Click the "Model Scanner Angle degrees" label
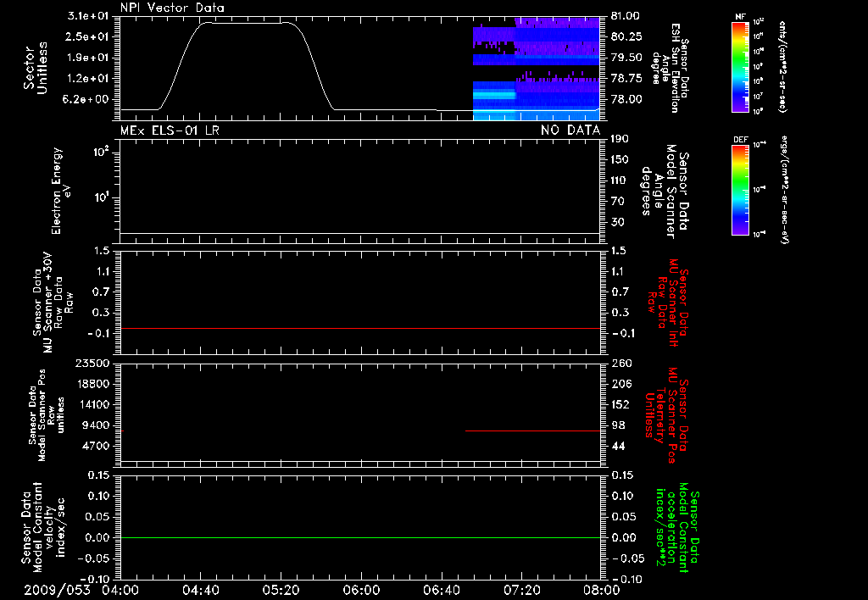Screen dimensions: 868x600 click(665, 192)
